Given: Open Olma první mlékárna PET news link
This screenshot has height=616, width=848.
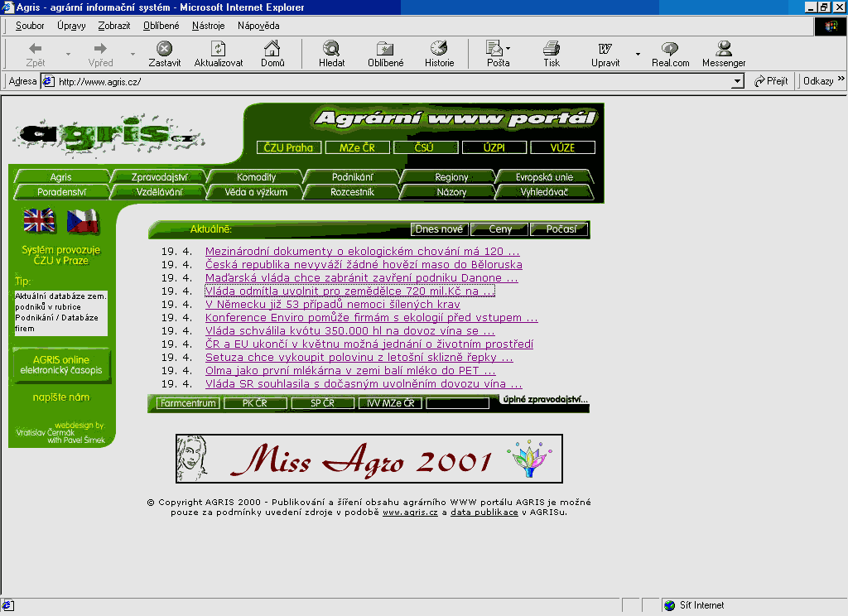Looking at the screenshot, I should pyautogui.click(x=350, y=370).
